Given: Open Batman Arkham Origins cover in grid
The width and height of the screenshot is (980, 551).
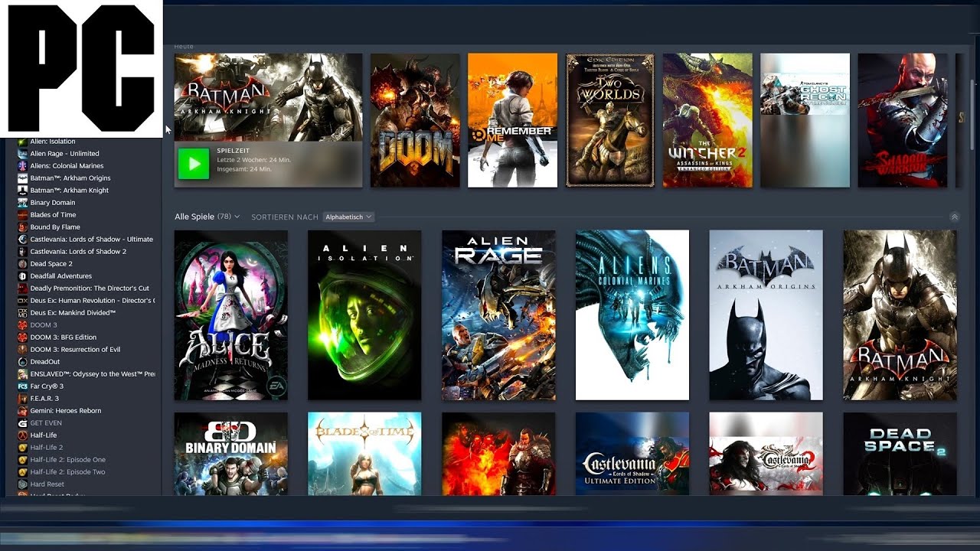Looking at the screenshot, I should point(766,315).
